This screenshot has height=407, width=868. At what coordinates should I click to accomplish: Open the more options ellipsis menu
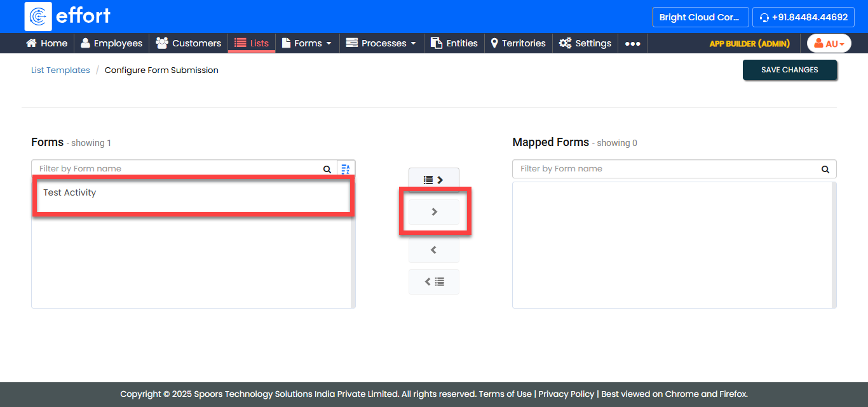click(632, 43)
